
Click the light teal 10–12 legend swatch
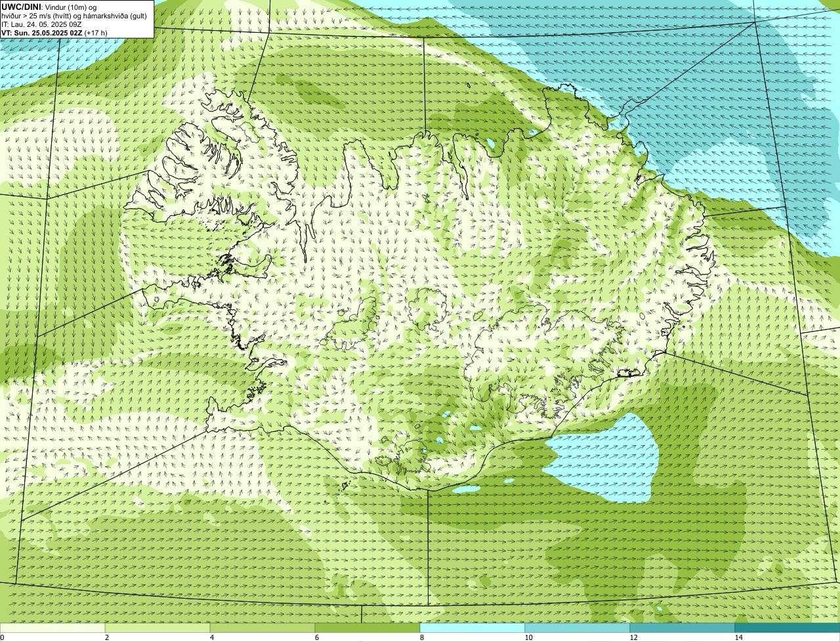click(577, 628)
